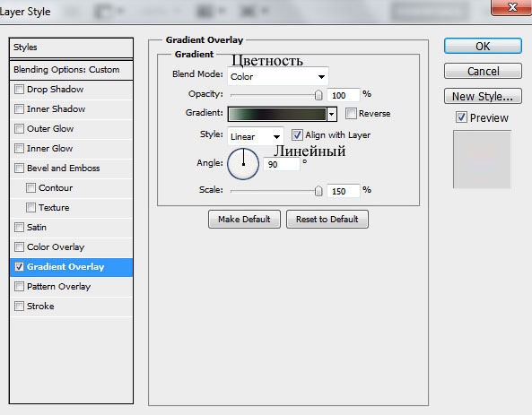The image size is (532, 415).
Task: Enable the Drop Shadow checkbox
Action: point(19,90)
